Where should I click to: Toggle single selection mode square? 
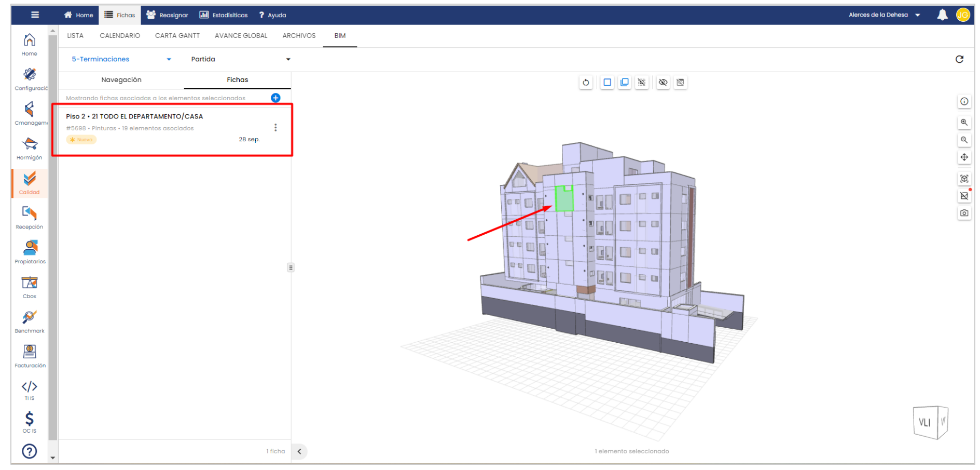pos(607,83)
